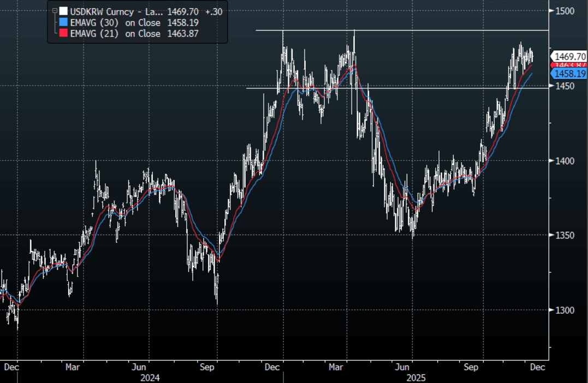Click the 1300 label on price axis
Screen dimensions: 588x383
(565, 310)
